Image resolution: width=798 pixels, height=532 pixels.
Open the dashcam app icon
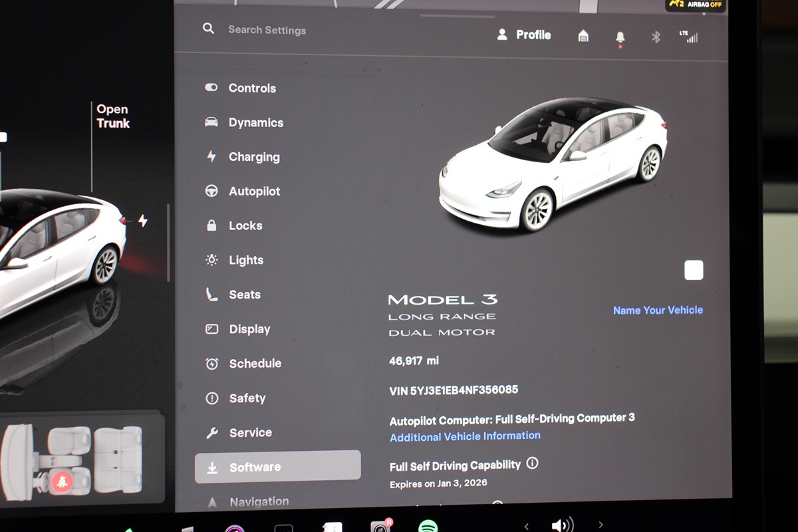coord(380,527)
